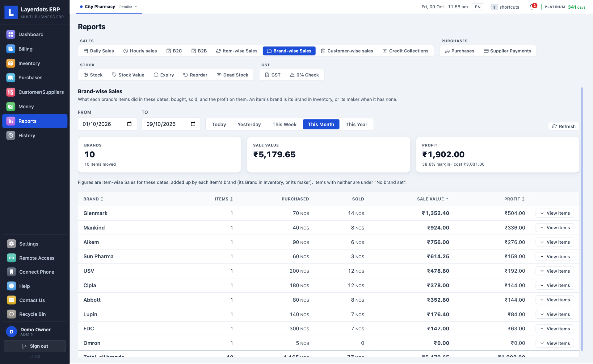The image size is (593, 364).
Task: Sort table by Items column
Action: click(224, 199)
